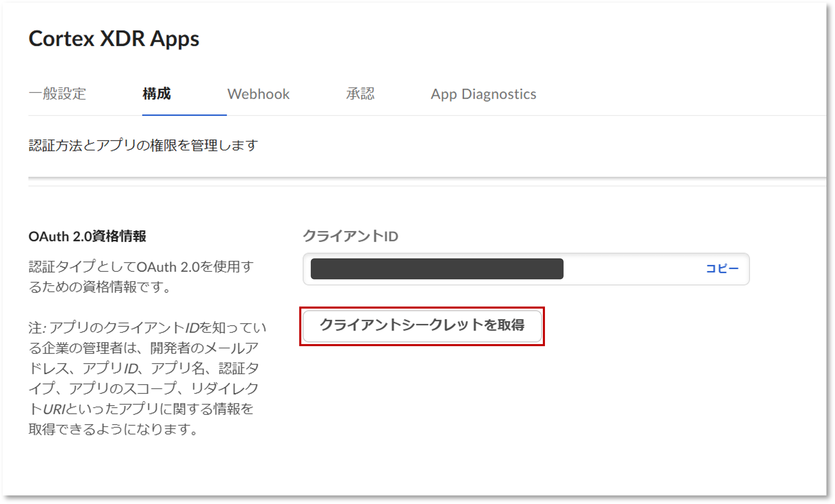835x504 pixels.
Task: Click the 認証方法とアプリの権限を管理します text
Action: [143, 145]
